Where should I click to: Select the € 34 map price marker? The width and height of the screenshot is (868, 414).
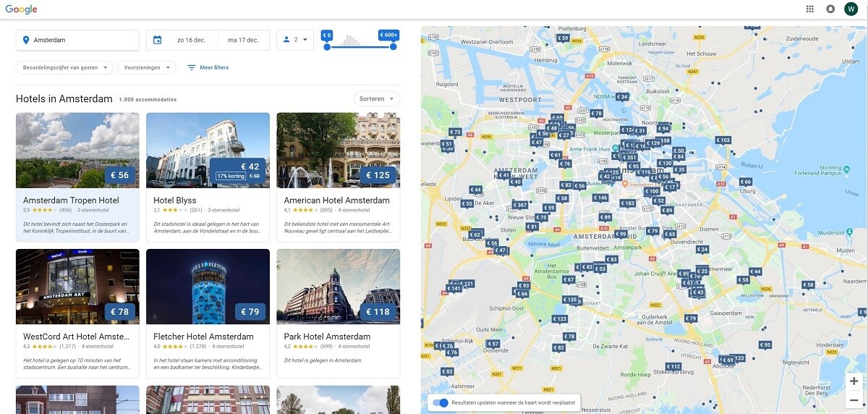622,96
